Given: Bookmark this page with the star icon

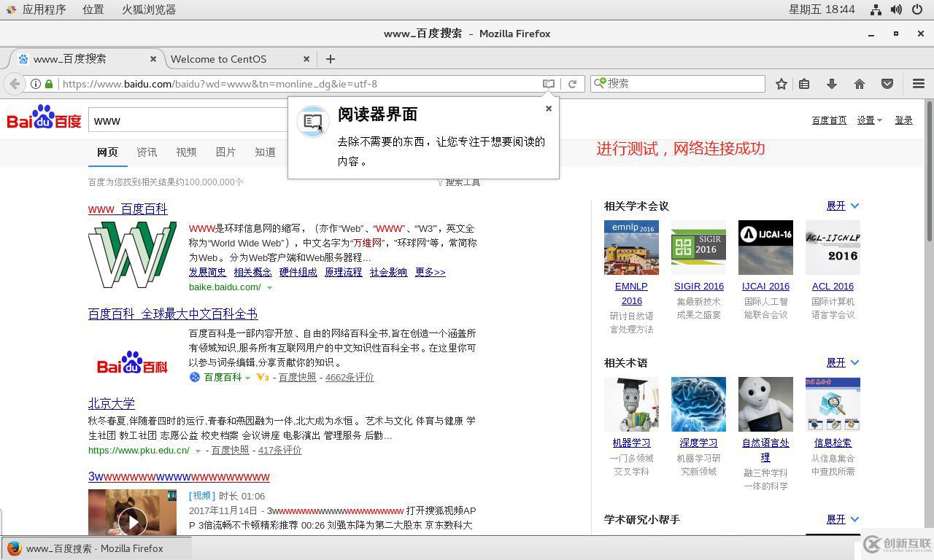Looking at the screenshot, I should (x=781, y=84).
